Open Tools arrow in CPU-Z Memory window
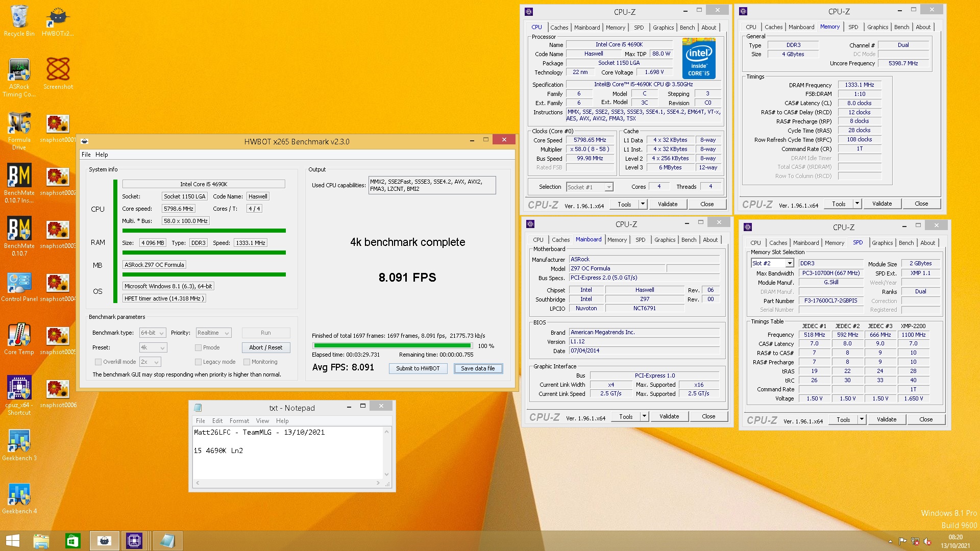Viewport: 980px width, 551px height. coord(857,204)
